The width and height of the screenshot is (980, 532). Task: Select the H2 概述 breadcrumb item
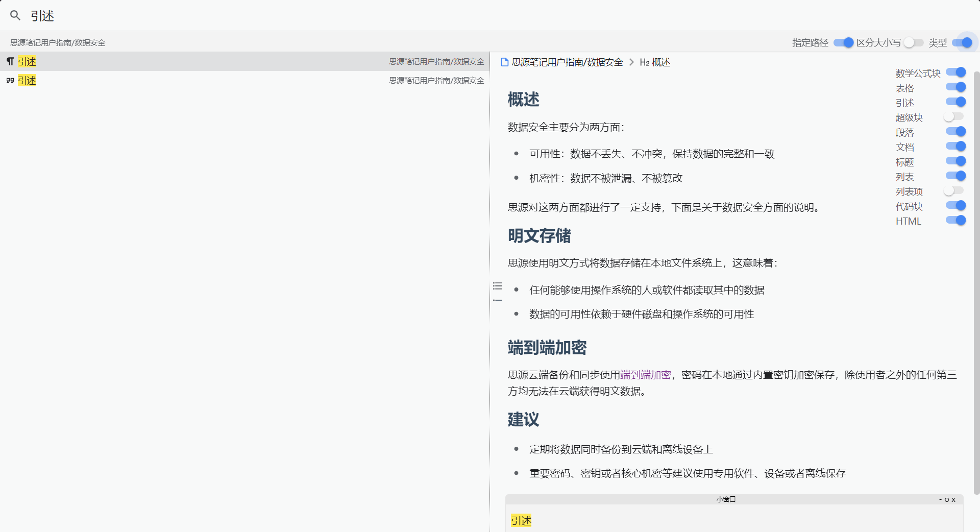655,62
